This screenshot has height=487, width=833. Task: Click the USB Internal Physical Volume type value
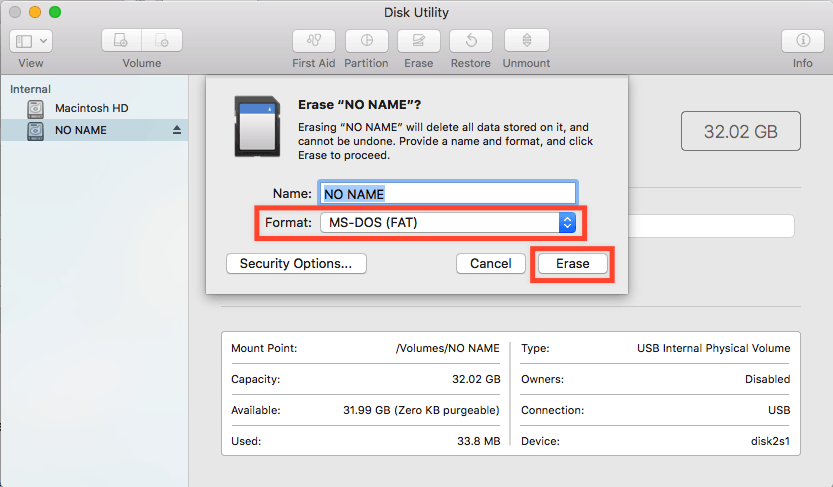(713, 348)
